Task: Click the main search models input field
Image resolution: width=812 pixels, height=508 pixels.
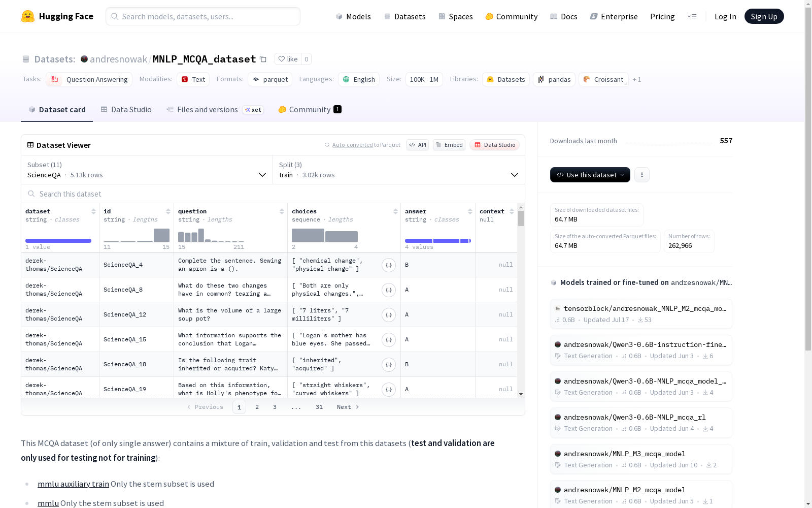Action: point(203,16)
